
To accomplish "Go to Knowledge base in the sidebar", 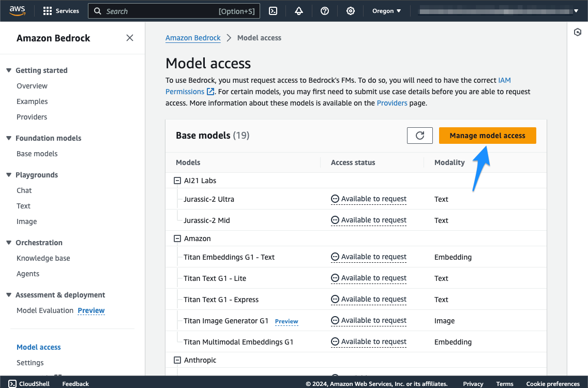I will [43, 258].
